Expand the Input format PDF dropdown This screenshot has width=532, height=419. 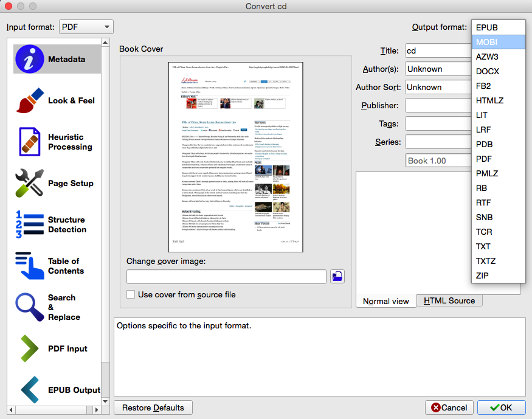click(x=86, y=27)
